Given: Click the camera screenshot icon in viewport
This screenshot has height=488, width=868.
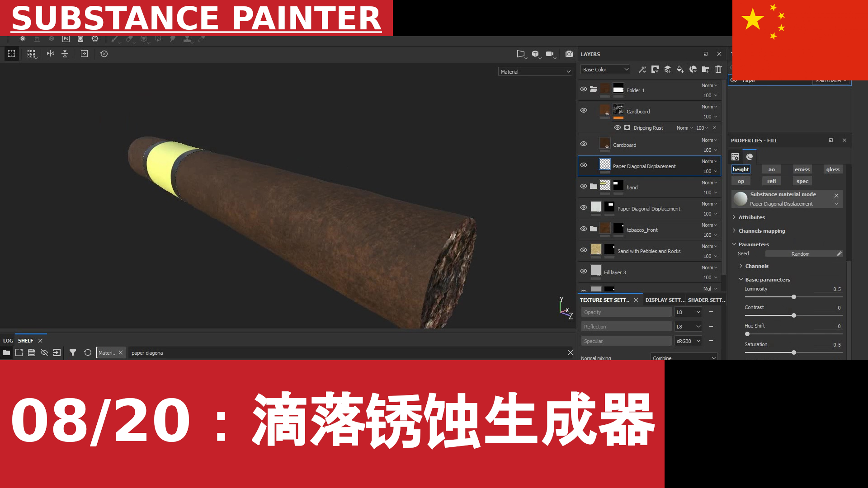Looking at the screenshot, I should click(569, 54).
